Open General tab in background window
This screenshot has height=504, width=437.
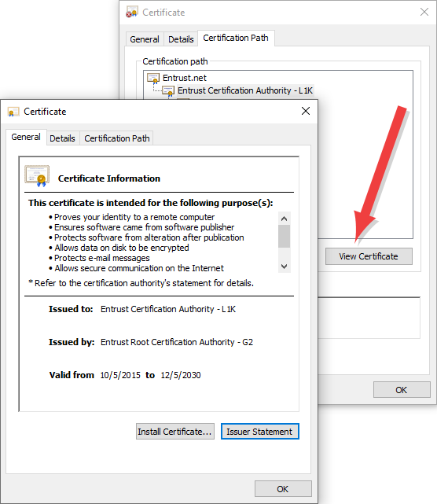145,39
